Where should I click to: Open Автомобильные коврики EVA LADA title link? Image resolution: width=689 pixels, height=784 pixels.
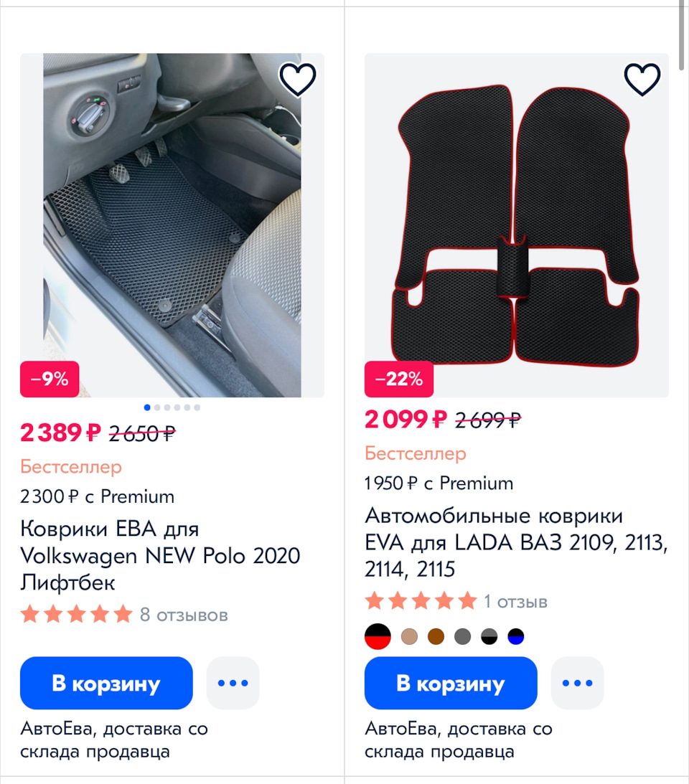(x=515, y=542)
